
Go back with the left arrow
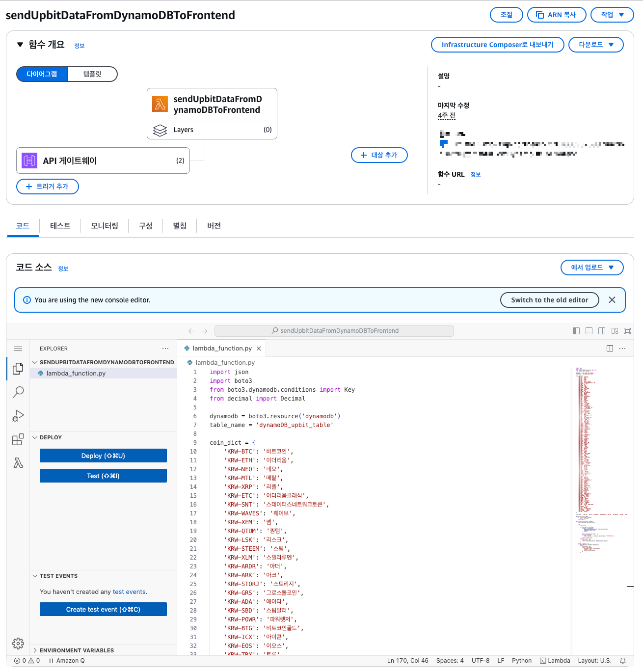(x=191, y=331)
